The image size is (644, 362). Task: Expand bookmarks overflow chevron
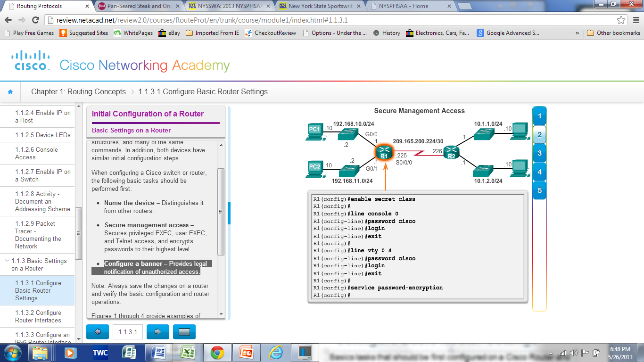(578, 33)
